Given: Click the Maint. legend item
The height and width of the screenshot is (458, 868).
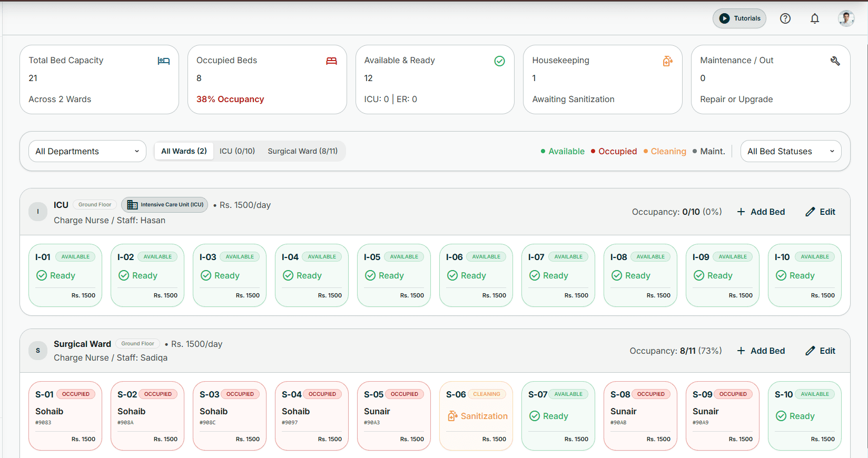Looking at the screenshot, I should point(709,152).
